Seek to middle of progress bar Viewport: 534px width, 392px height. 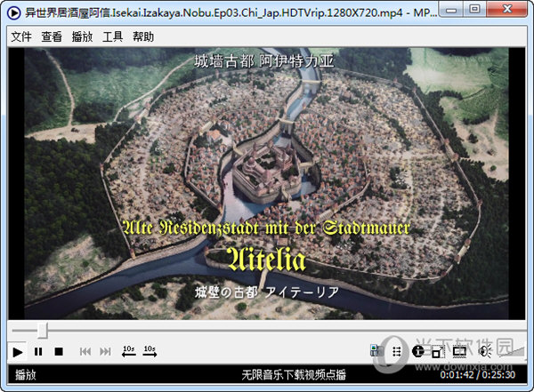click(269, 331)
